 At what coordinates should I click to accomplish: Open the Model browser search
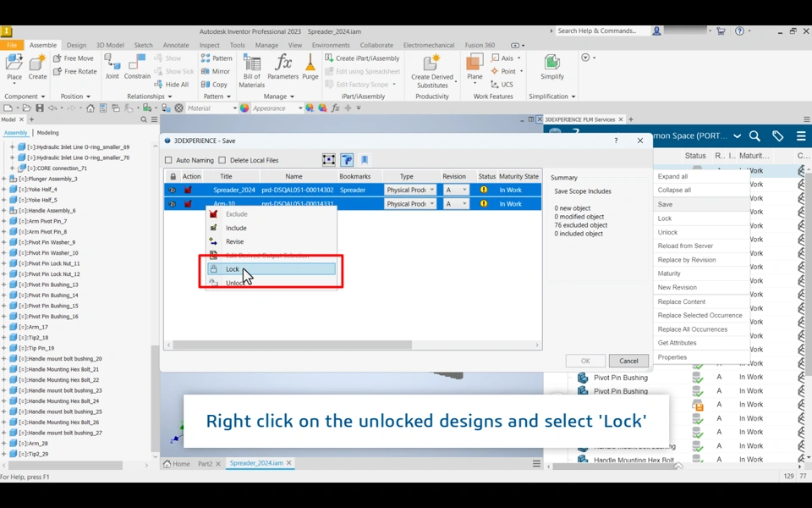144,119
